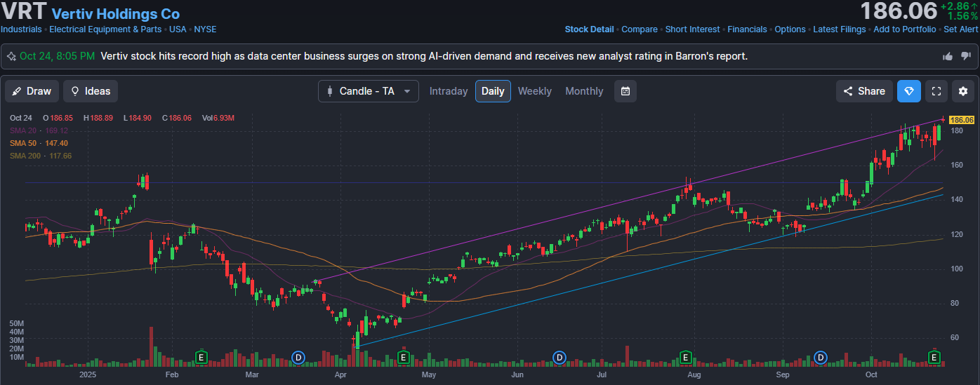This screenshot has height=385, width=980.
Task: Click the dividend D marker in March
Action: click(x=298, y=358)
